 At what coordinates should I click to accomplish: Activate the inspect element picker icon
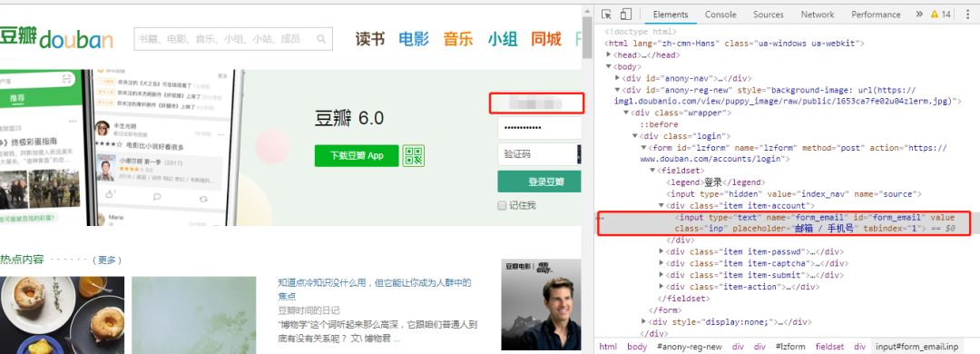coord(606,15)
